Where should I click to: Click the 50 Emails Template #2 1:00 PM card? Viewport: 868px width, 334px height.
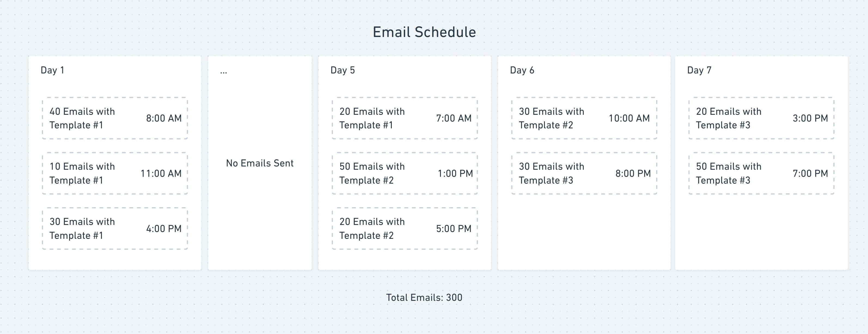click(x=405, y=174)
